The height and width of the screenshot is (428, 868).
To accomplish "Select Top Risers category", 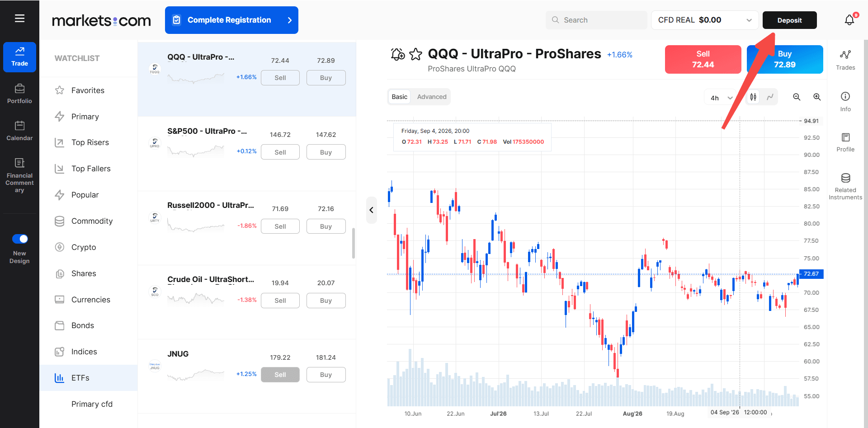I will (x=89, y=142).
